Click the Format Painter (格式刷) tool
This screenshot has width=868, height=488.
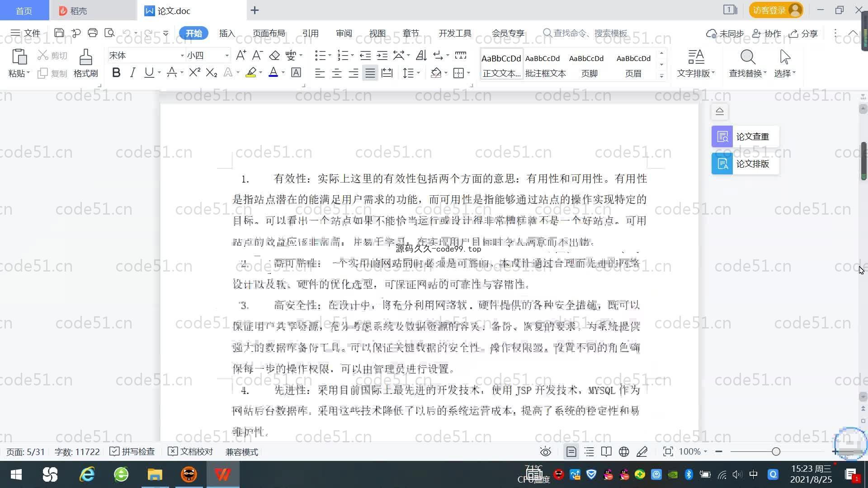(86, 63)
